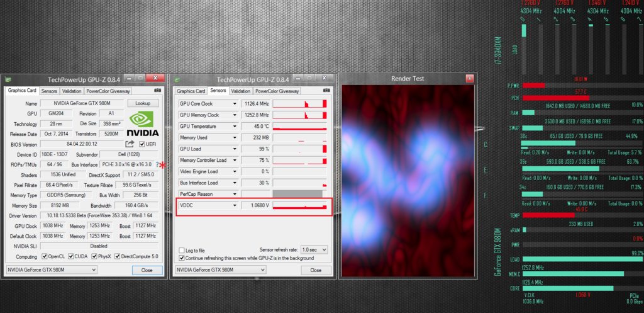Open the GPU Temperature sensor dropdown
Image resolution: width=644 pixels, height=313 pixels.
(x=235, y=126)
